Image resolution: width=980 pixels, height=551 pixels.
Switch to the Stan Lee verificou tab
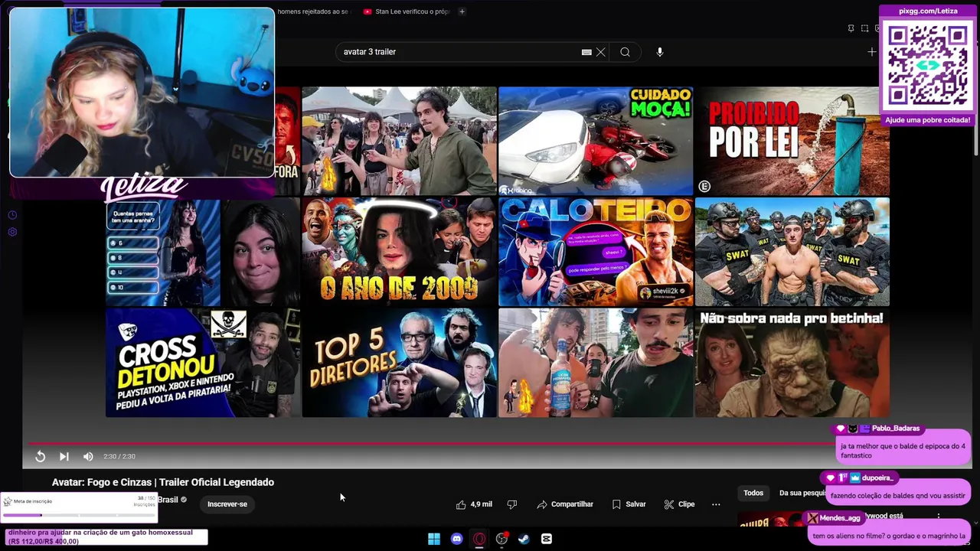click(x=407, y=11)
